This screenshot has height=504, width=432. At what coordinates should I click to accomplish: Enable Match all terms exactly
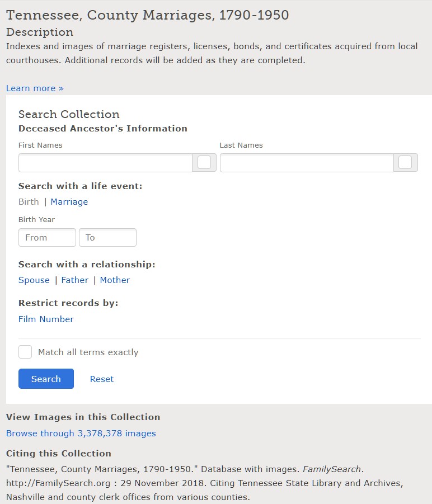(25, 352)
